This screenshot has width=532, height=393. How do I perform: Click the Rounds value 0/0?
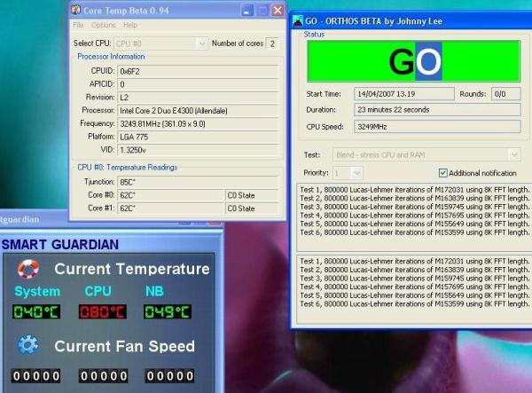click(x=506, y=94)
